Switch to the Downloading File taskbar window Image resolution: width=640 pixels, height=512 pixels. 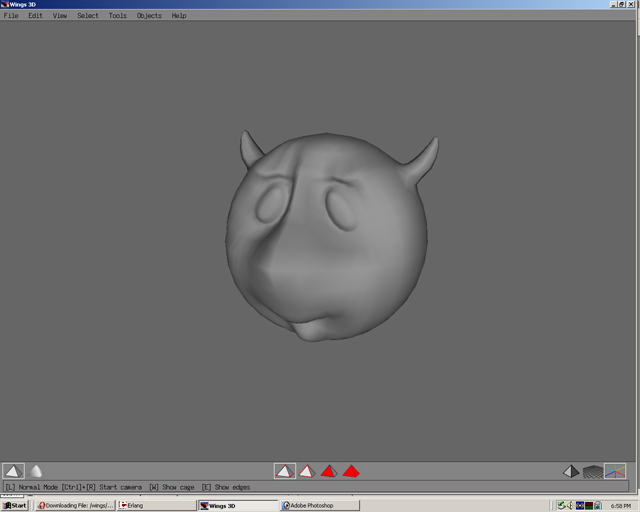coord(75,505)
